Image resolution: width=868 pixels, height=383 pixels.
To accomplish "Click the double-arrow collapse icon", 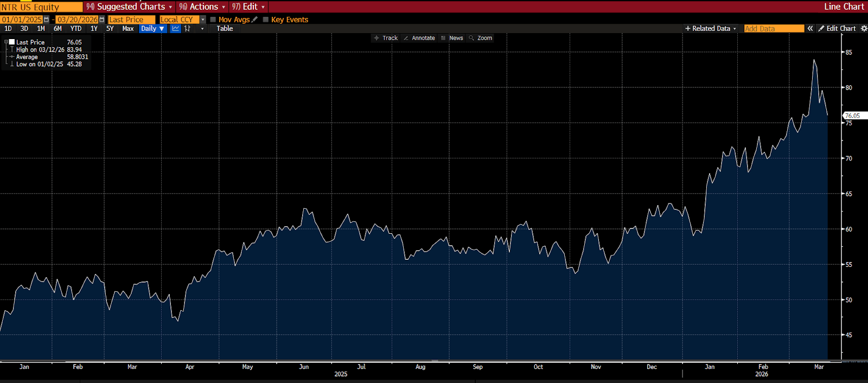I will [x=810, y=29].
